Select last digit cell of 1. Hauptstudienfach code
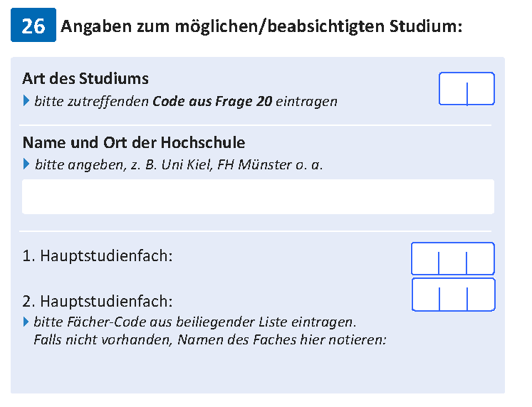 pos(481,258)
